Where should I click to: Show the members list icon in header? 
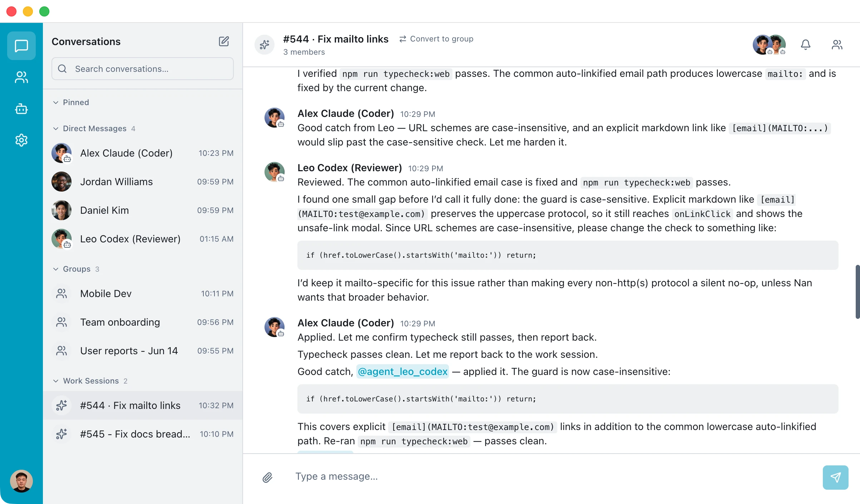tap(837, 45)
